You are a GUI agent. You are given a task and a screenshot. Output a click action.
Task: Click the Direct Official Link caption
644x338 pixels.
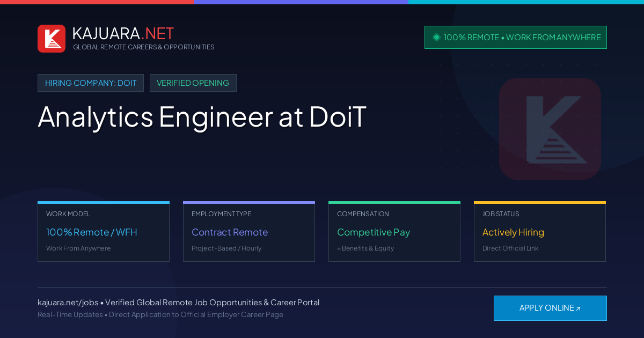pyautogui.click(x=510, y=248)
